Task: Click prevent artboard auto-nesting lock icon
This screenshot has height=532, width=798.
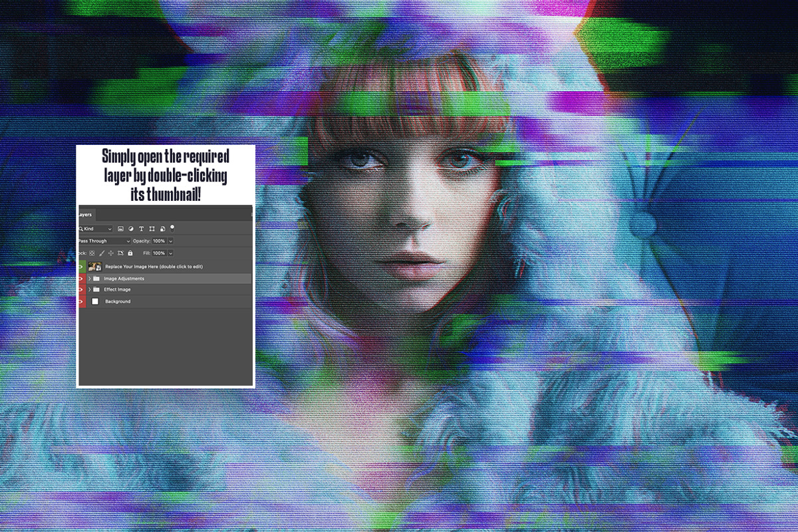Action: 120,253
